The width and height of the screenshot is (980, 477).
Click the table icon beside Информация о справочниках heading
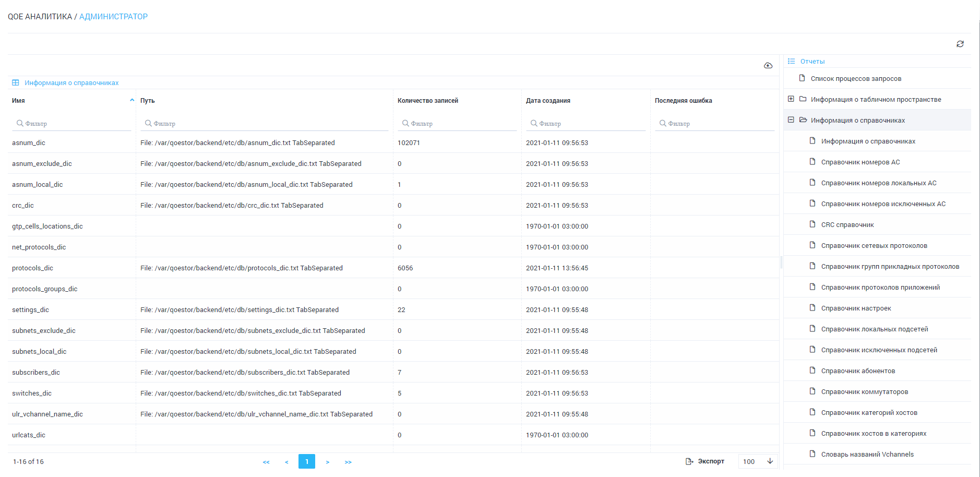pyautogui.click(x=16, y=82)
